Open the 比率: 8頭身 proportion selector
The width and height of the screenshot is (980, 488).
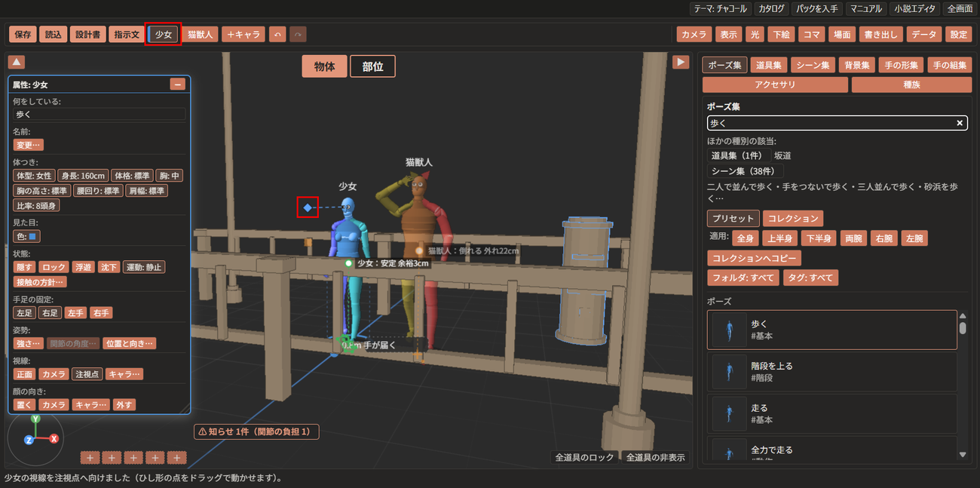click(36, 205)
